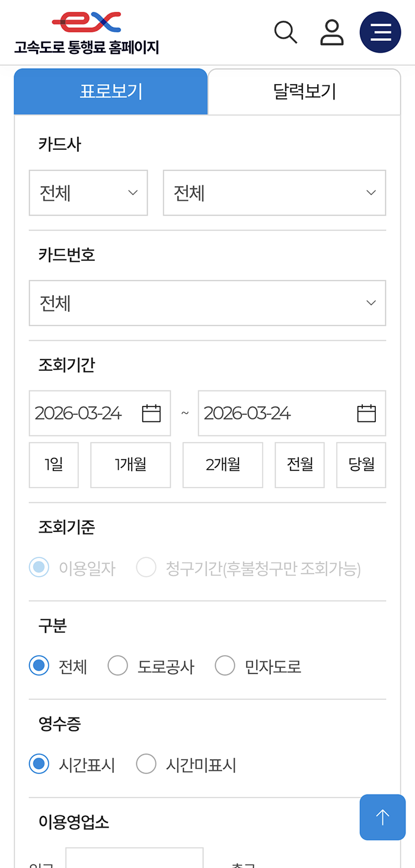The width and height of the screenshot is (415, 868).
Task: Select the 민자도로 radio option under 구분
Action: 225,665
